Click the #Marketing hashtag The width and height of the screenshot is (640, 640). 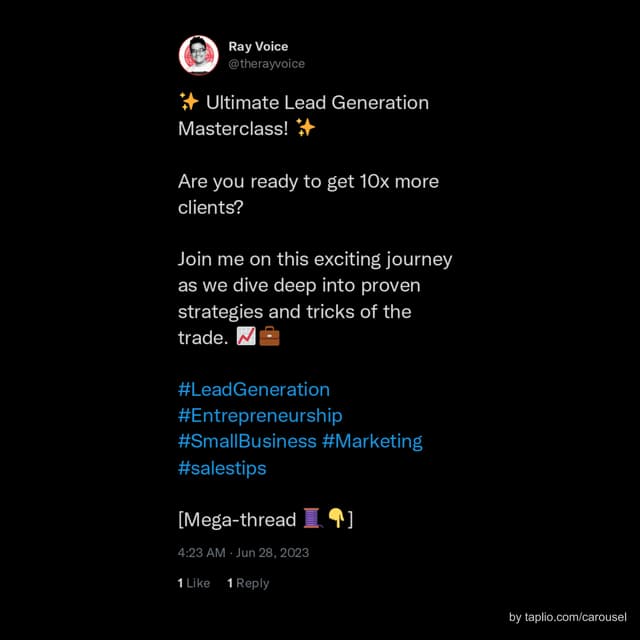pyautogui.click(x=372, y=441)
